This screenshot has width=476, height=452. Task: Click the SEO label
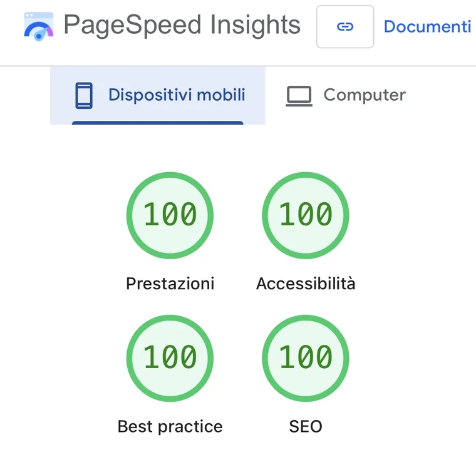[x=306, y=426]
